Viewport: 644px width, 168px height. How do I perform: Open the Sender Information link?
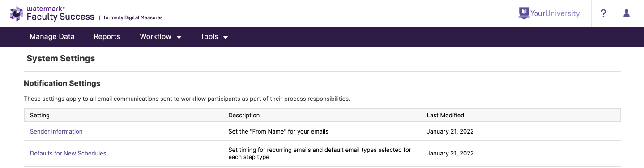pos(56,131)
